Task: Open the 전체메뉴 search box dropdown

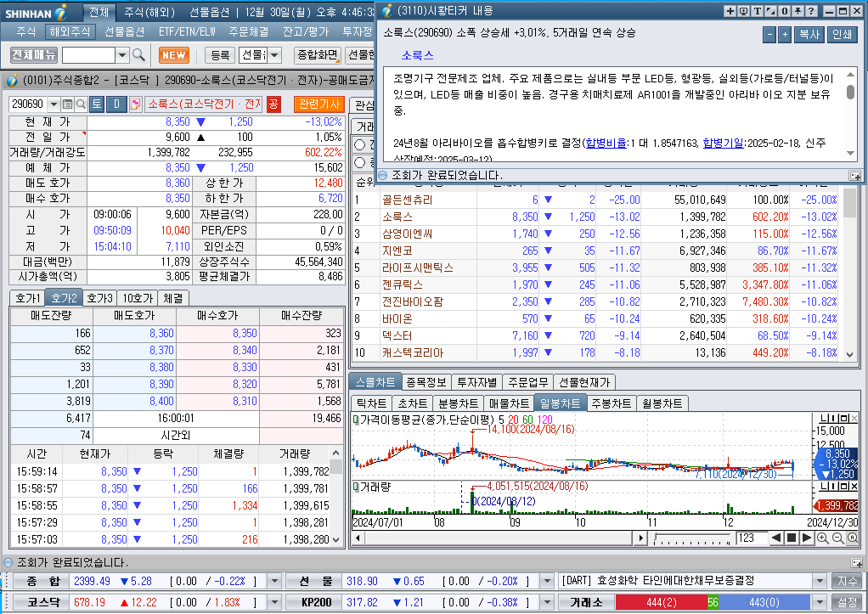Action: [x=123, y=55]
